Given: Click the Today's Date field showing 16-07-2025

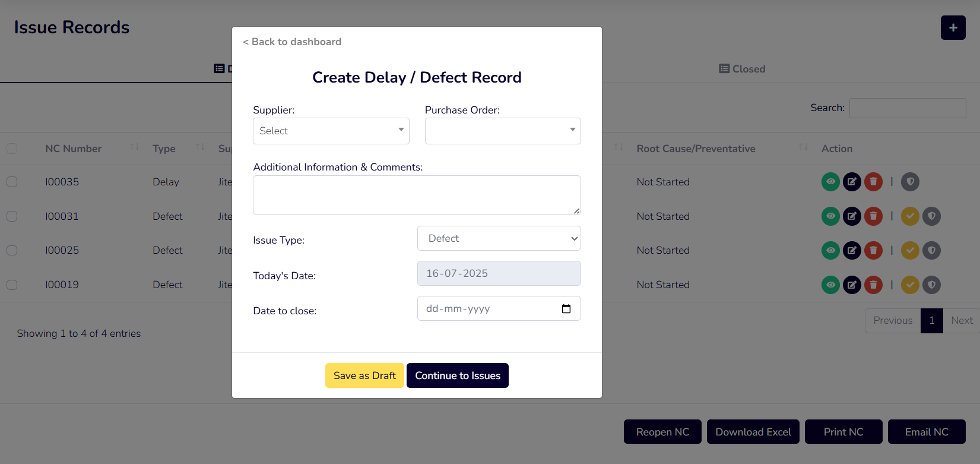Looking at the screenshot, I should [499, 273].
